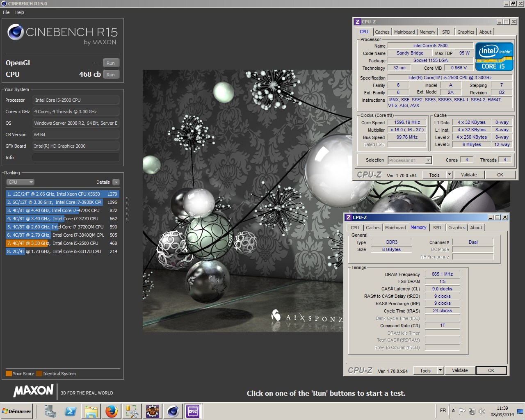This screenshot has height=420, width=525.
Task: Click the Info input field
Action: [76, 157]
